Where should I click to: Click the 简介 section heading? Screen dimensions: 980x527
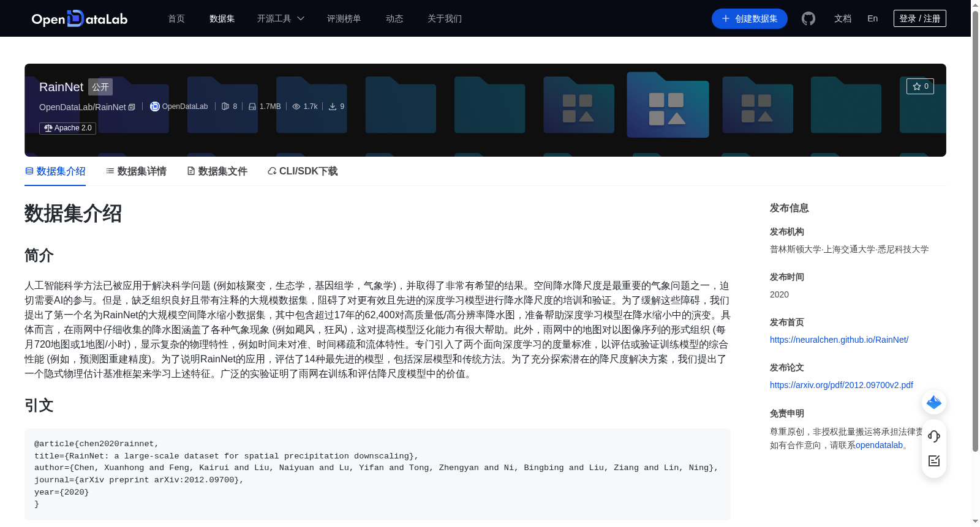coord(39,255)
